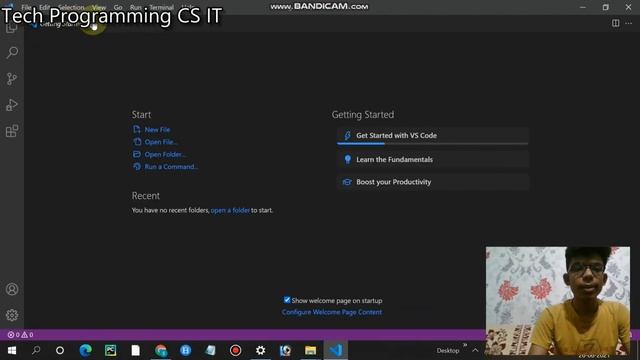The image size is (640, 360).
Task: Open the Run and Debug view
Action: click(x=12, y=105)
